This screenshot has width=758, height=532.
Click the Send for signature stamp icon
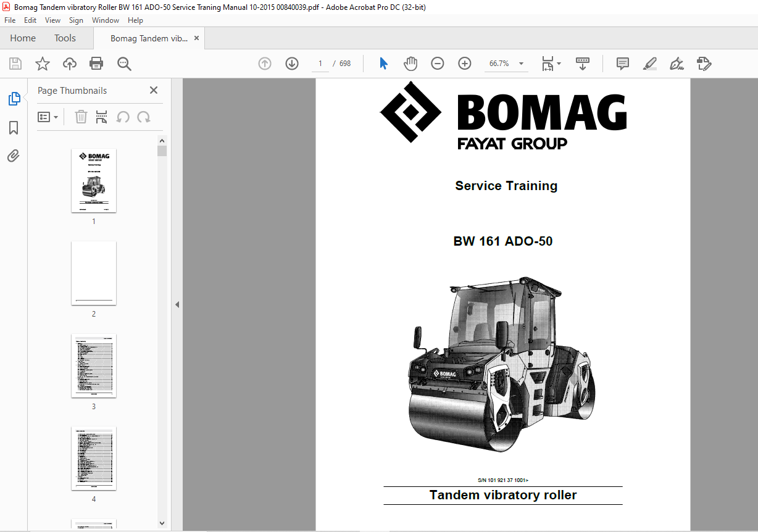[x=704, y=64]
